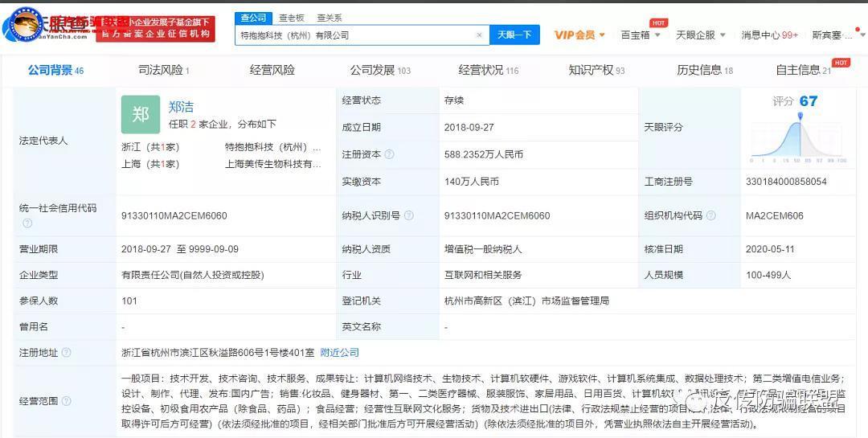Viewport: 868px width, 438px height.
Task: Click paid-in capital 140万人民币
Action: point(472,182)
